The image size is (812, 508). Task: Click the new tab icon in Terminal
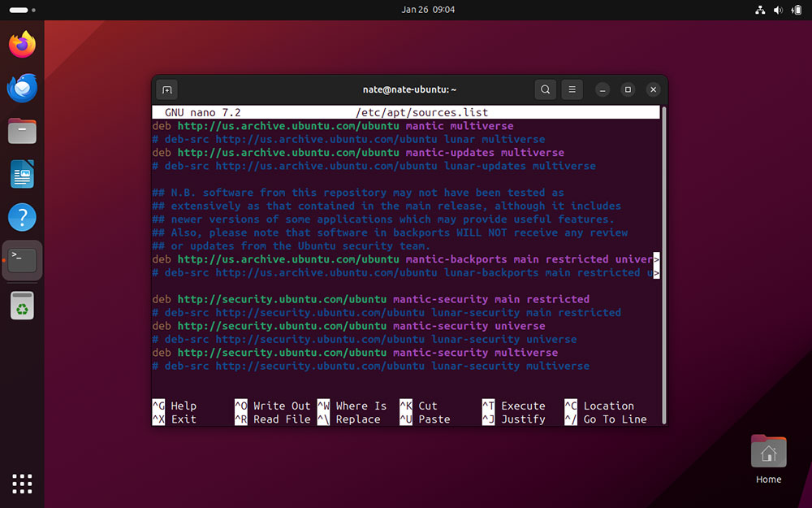167,89
